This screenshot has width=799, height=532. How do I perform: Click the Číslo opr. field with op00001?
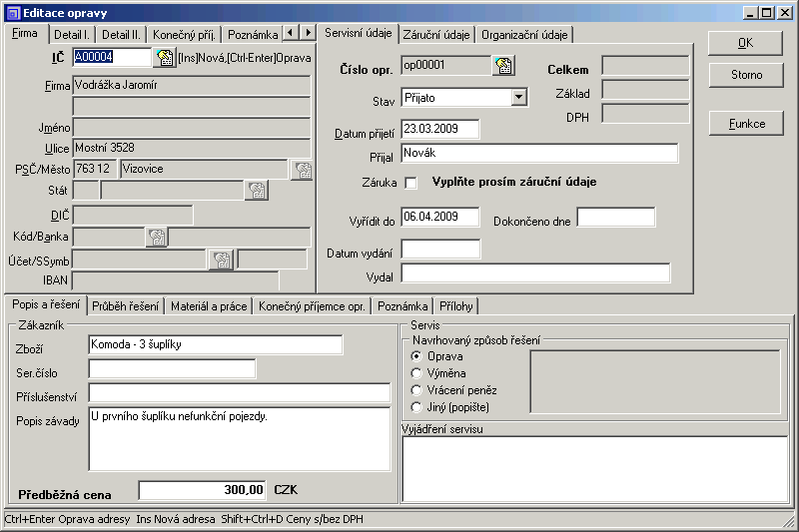(446, 66)
